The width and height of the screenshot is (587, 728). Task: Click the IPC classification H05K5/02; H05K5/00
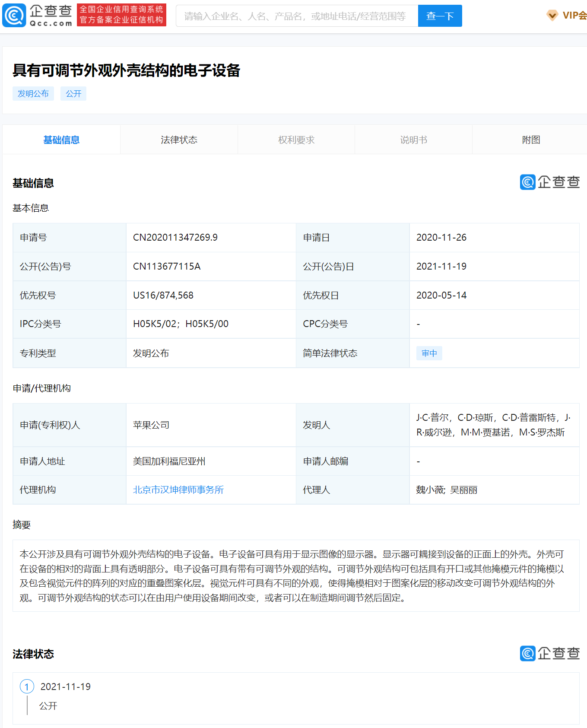tap(181, 324)
